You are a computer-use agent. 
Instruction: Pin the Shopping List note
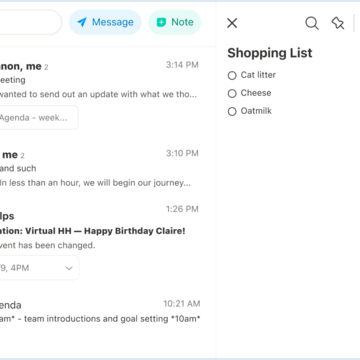point(338,23)
